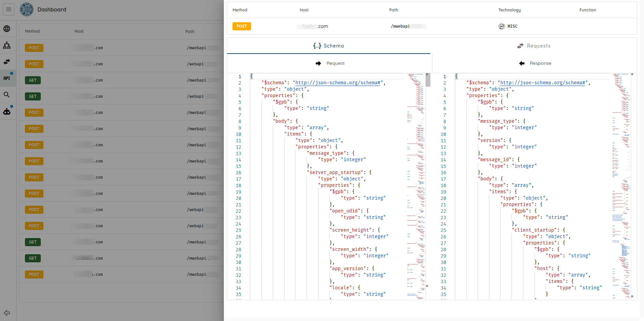
Task: Click the MISC technology label
Action: tap(512, 26)
